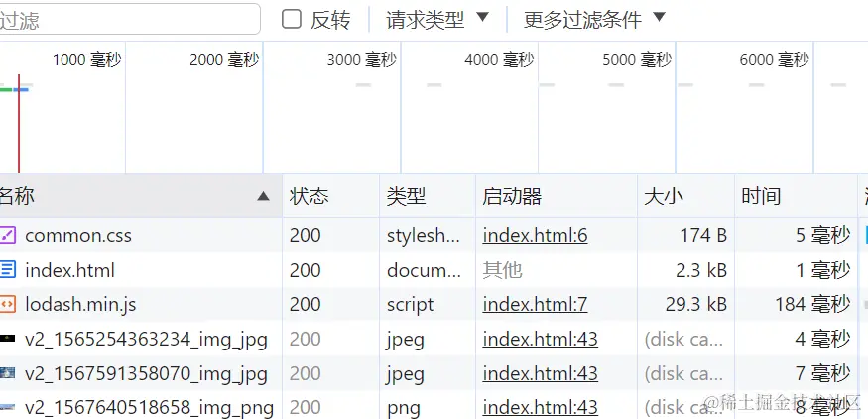Image resolution: width=868 pixels, height=419 pixels.
Task: Click the 174 B size cell
Action: (685, 235)
